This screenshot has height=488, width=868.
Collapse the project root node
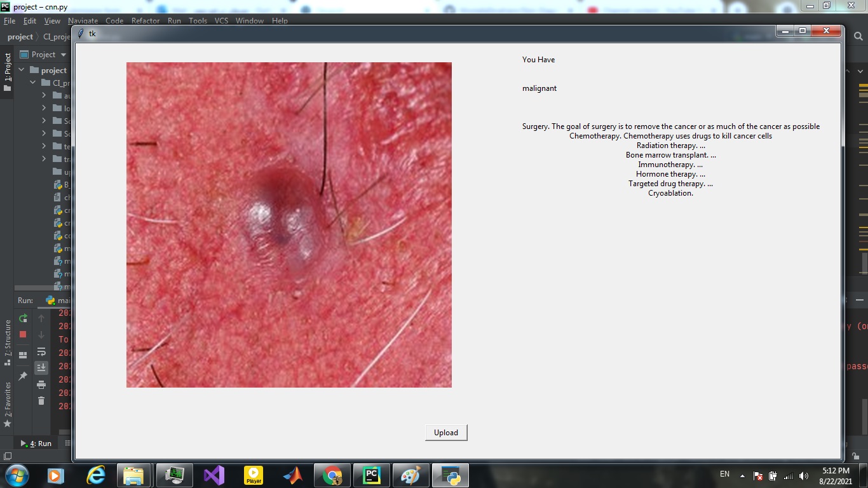click(22, 69)
